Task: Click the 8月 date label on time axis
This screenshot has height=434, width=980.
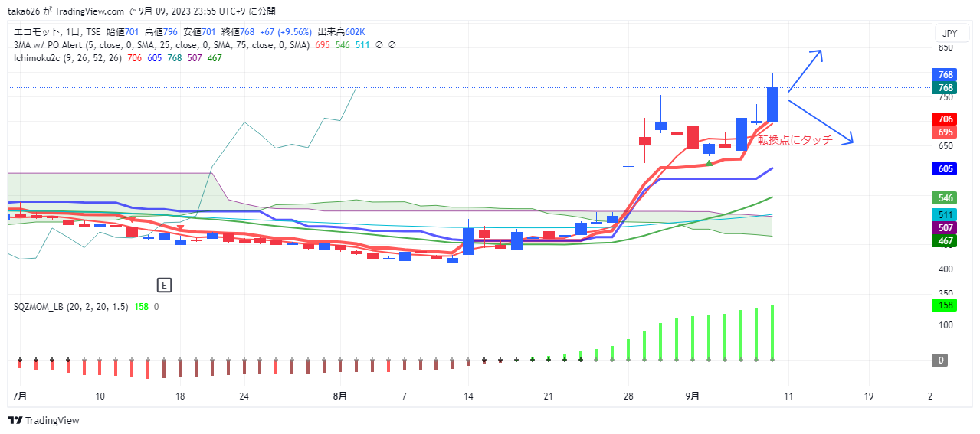Action: tap(340, 396)
